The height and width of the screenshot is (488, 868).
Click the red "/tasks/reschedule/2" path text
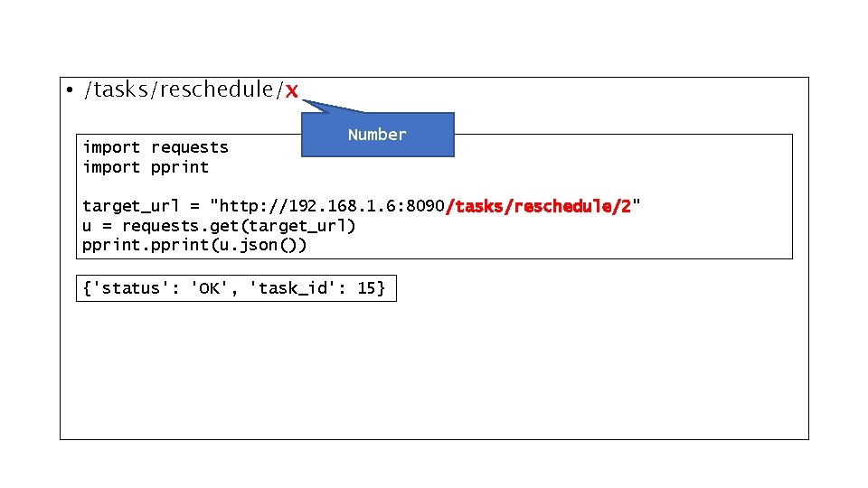(538, 206)
